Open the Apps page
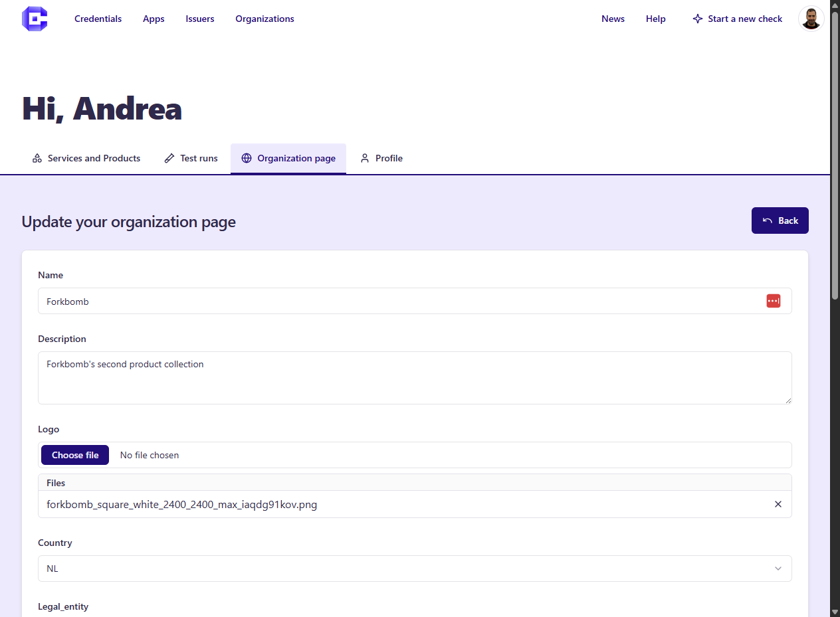 pos(154,19)
